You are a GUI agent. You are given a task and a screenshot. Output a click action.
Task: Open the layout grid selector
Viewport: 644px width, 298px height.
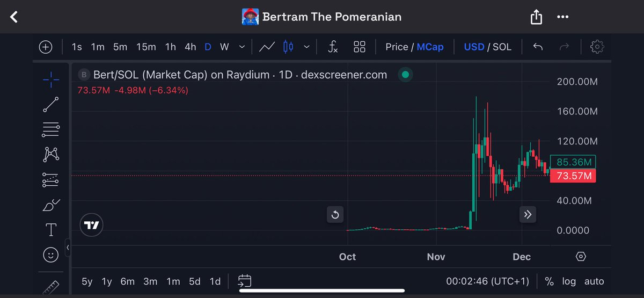point(360,47)
